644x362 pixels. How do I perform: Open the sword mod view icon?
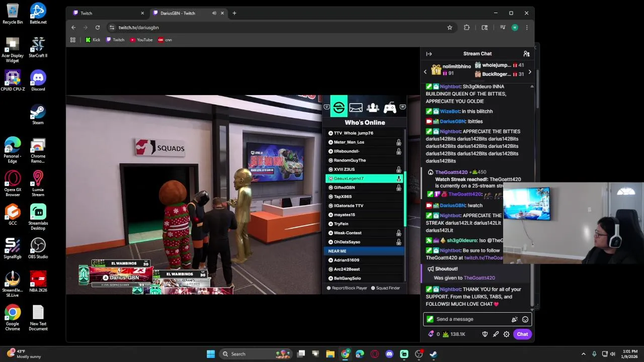pyautogui.click(x=496, y=334)
